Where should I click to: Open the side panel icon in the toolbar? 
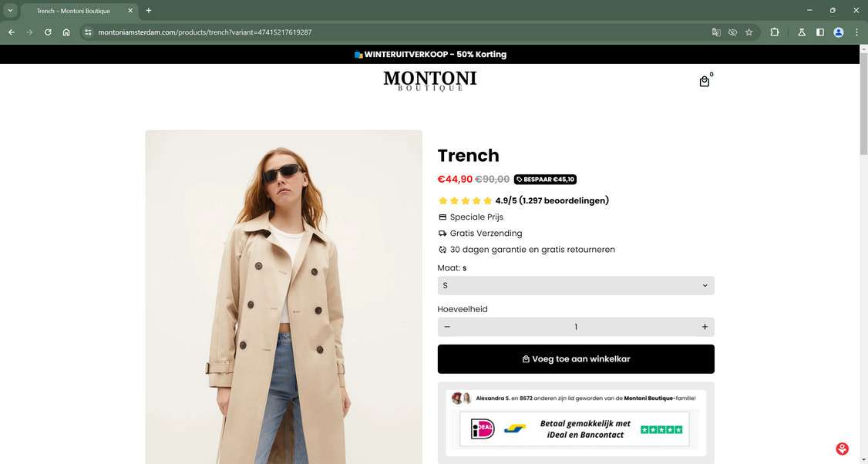click(x=819, y=32)
